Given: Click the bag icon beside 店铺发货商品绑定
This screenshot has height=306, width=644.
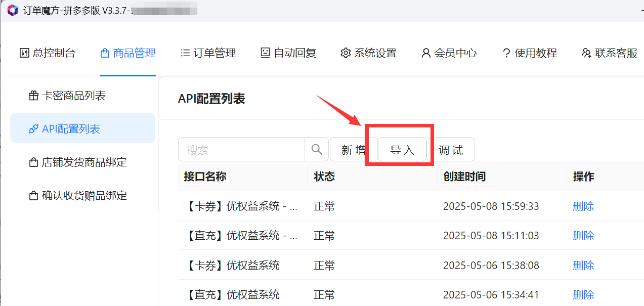Looking at the screenshot, I should [x=33, y=163].
